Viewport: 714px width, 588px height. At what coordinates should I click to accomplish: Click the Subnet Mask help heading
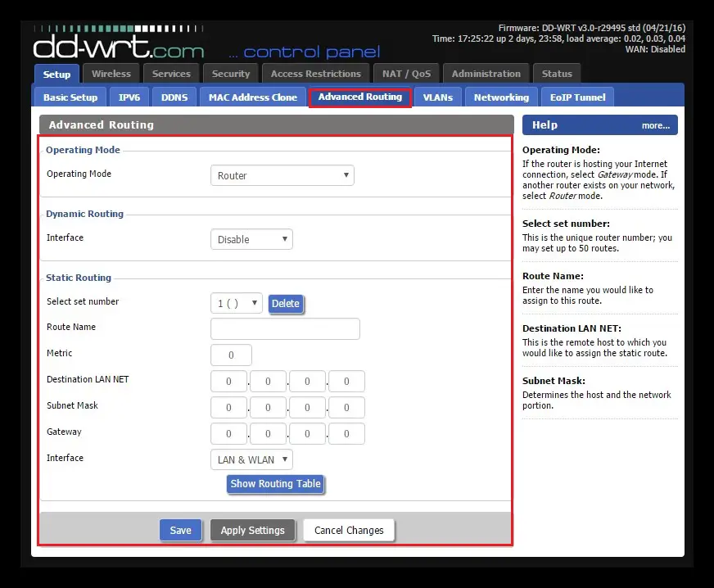[554, 381]
